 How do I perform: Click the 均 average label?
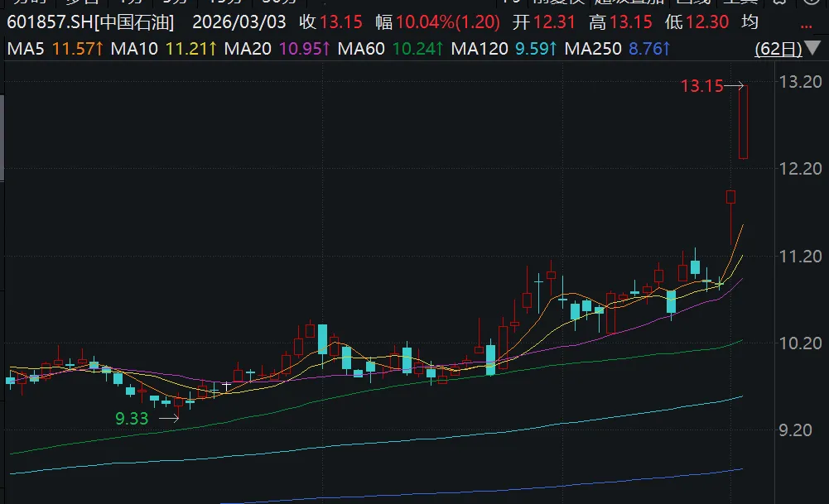coord(749,22)
